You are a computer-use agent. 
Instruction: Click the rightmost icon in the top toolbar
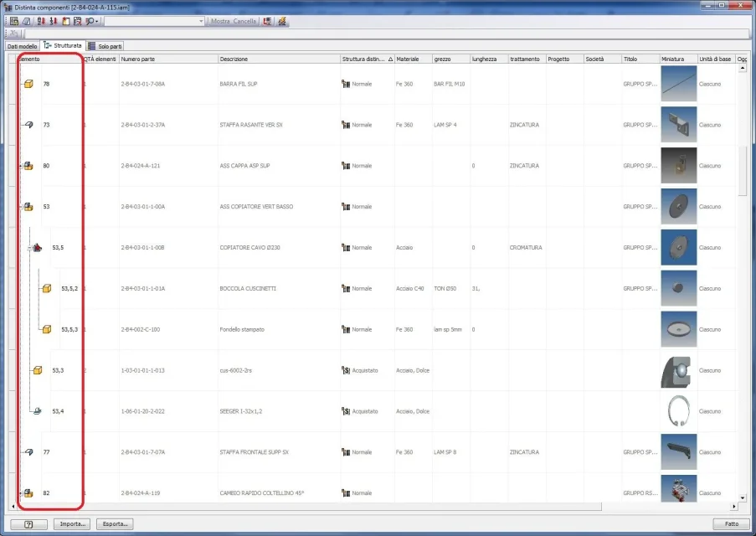pyautogui.click(x=282, y=21)
